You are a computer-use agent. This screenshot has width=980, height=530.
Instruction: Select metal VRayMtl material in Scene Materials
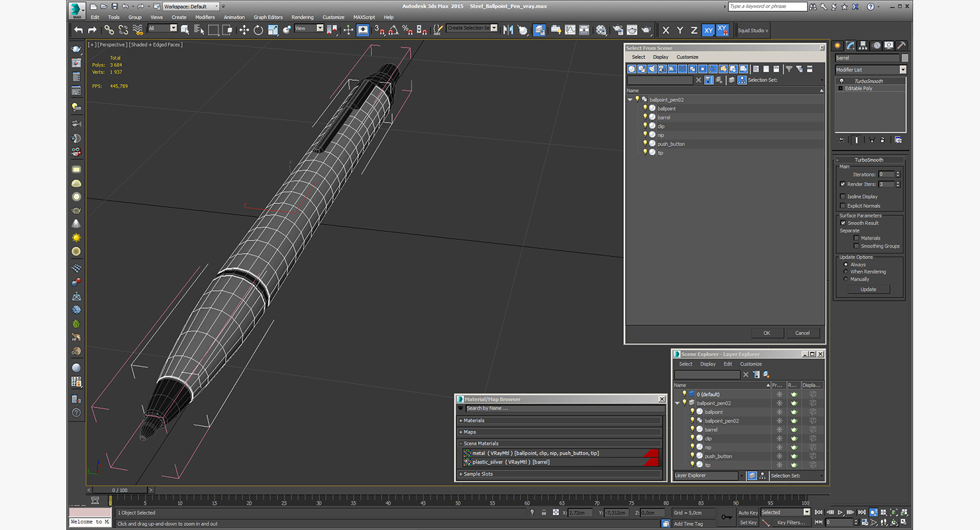click(560, 453)
